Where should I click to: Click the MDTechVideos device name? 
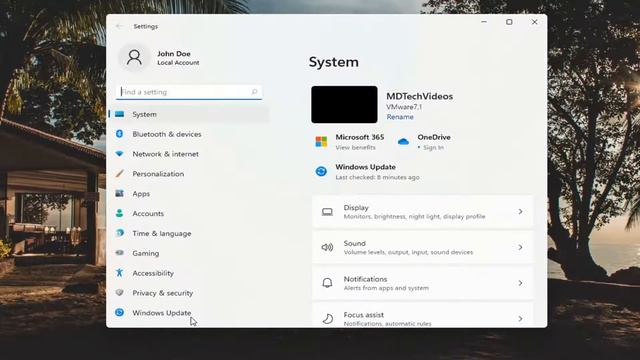tap(420, 96)
